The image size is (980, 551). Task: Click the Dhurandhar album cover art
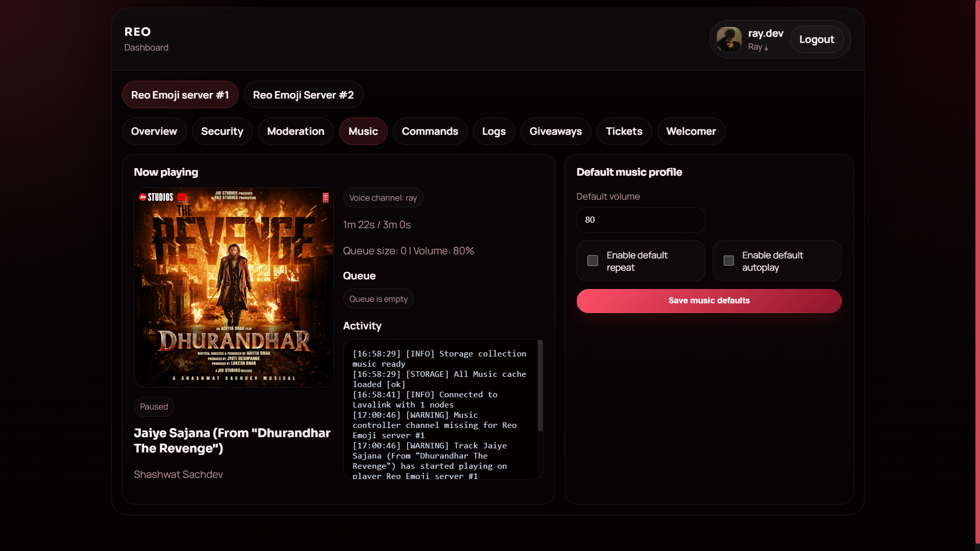pyautogui.click(x=234, y=288)
